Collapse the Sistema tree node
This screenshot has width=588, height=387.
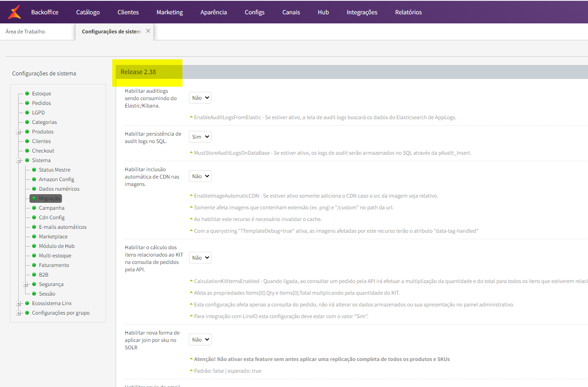[19, 160]
